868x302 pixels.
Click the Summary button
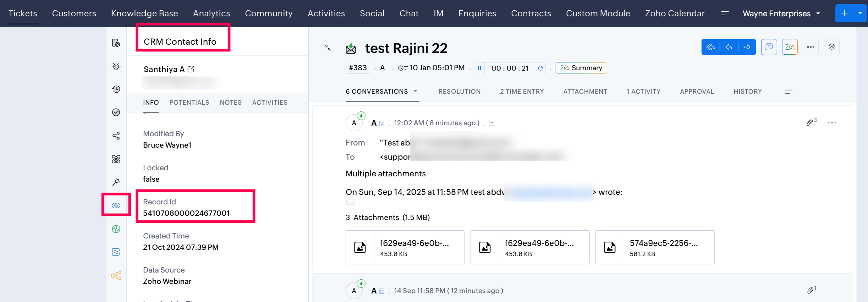point(581,68)
